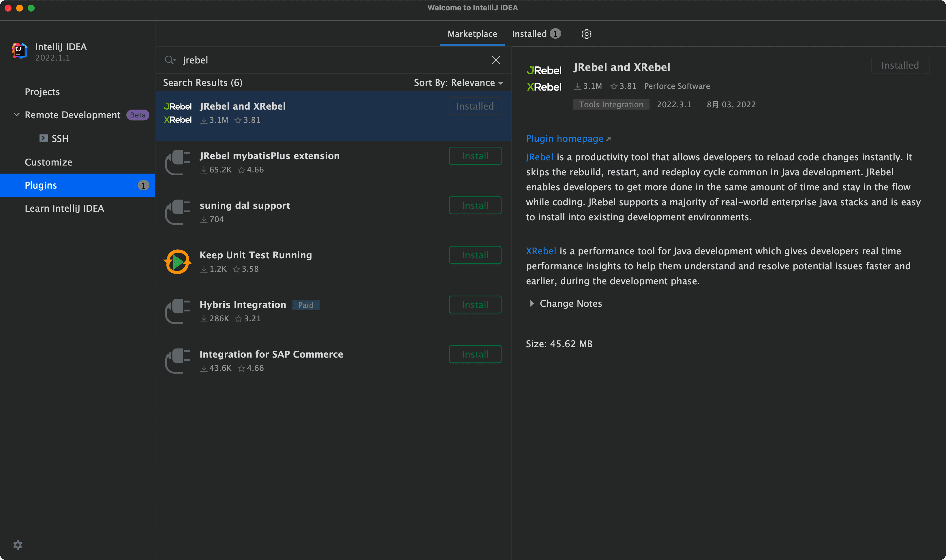Select Integration for SAP Commerce title

tap(271, 354)
